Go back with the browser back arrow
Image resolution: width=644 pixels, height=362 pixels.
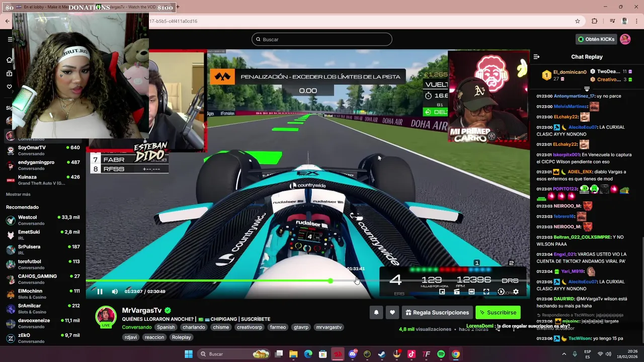coord(7,21)
